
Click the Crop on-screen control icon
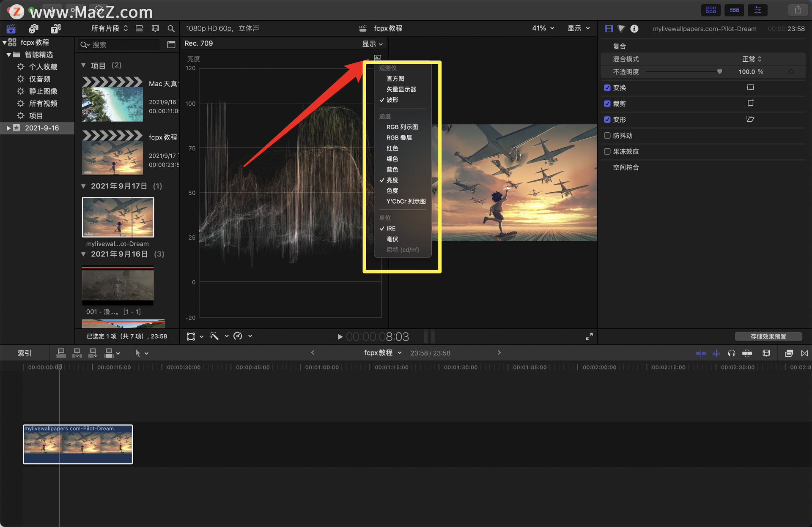point(750,103)
